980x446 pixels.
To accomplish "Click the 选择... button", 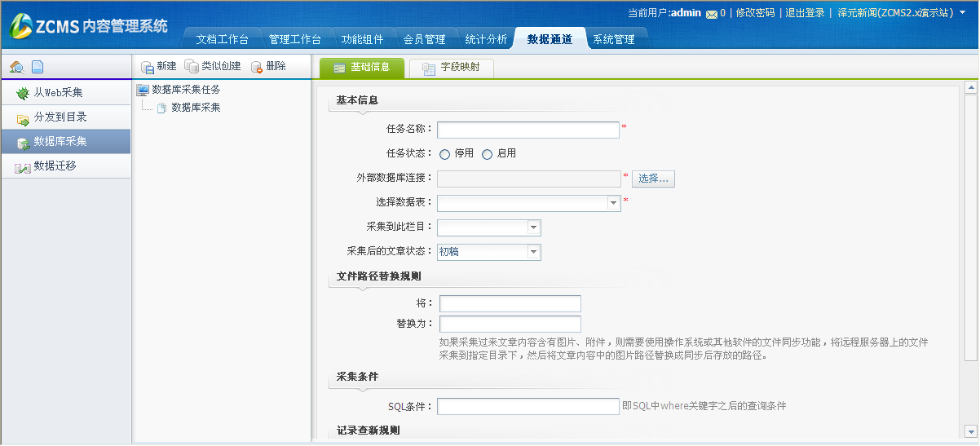I will click(x=653, y=179).
